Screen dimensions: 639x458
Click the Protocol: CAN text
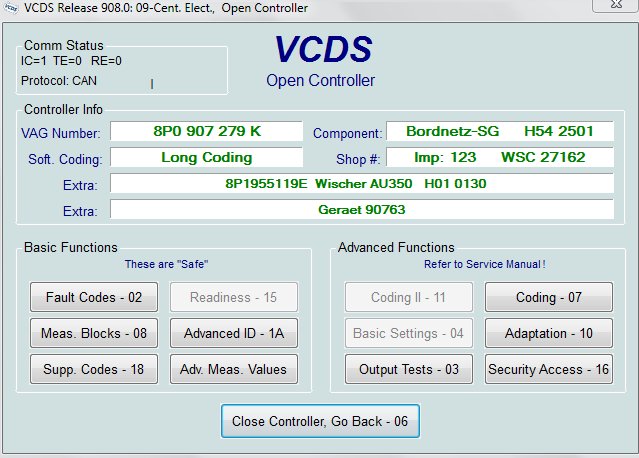59,81
